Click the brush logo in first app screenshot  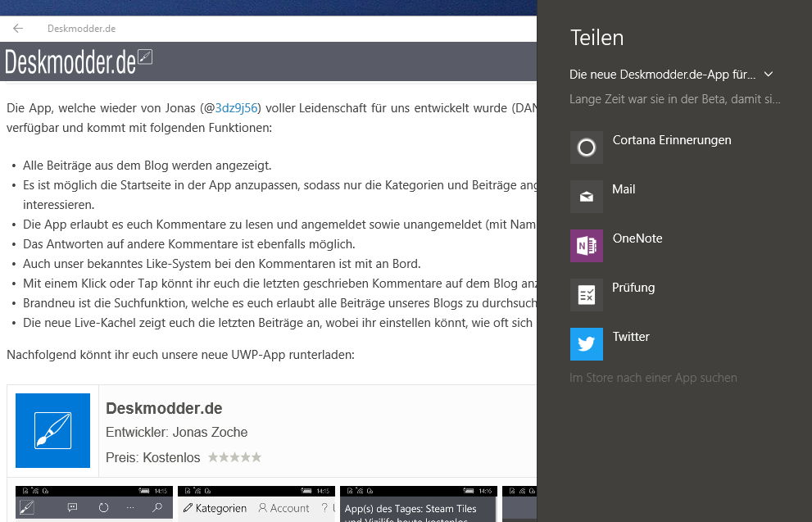[x=26, y=507]
